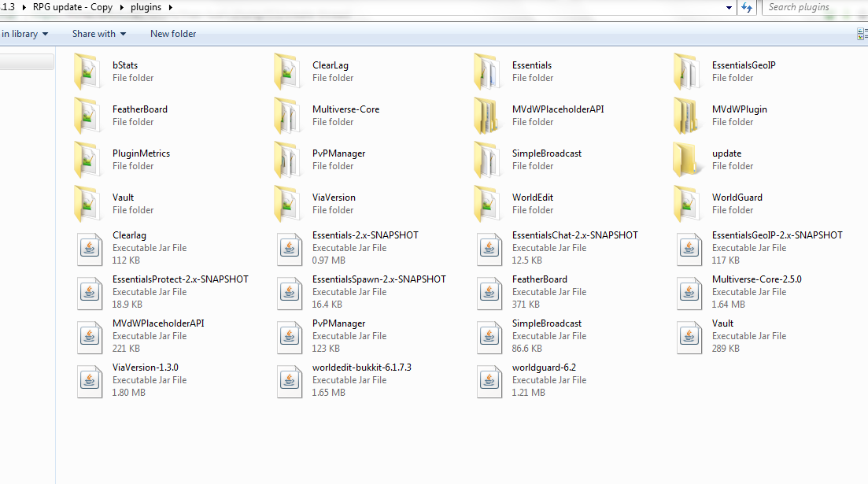The width and height of the screenshot is (868, 484).
Task: Select the Essentials-2.x-SNAPSHOT jar icon
Action: (290, 249)
